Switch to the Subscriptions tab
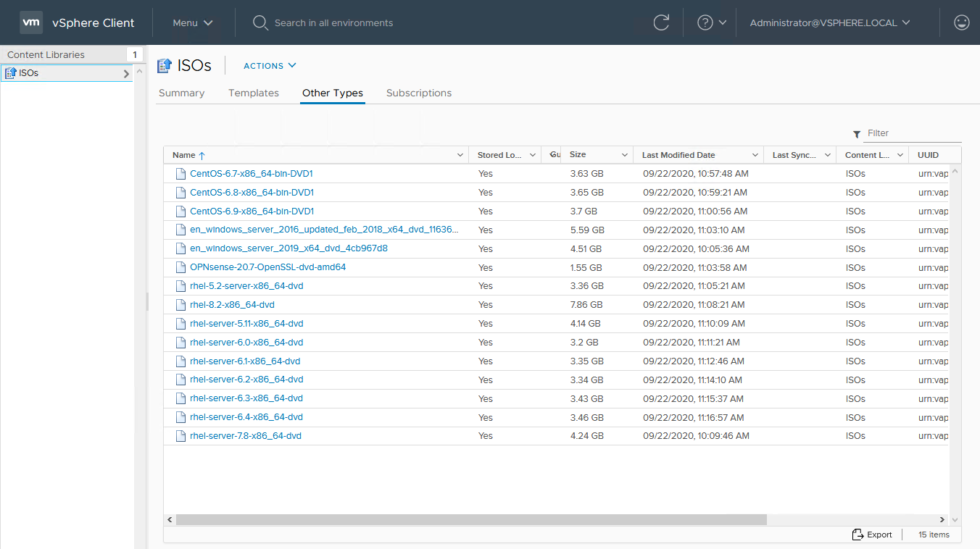This screenshot has width=980, height=549. [x=418, y=93]
